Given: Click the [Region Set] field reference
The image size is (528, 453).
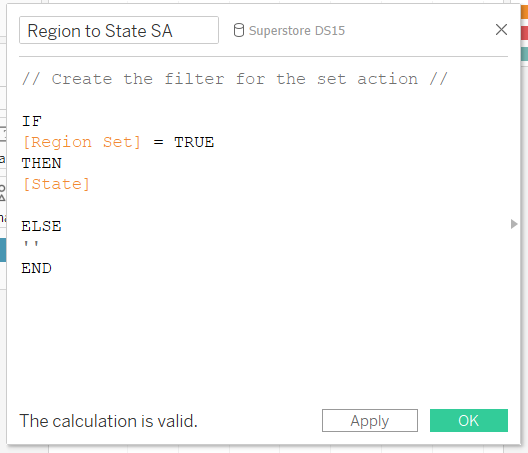Looking at the screenshot, I should [81, 142].
